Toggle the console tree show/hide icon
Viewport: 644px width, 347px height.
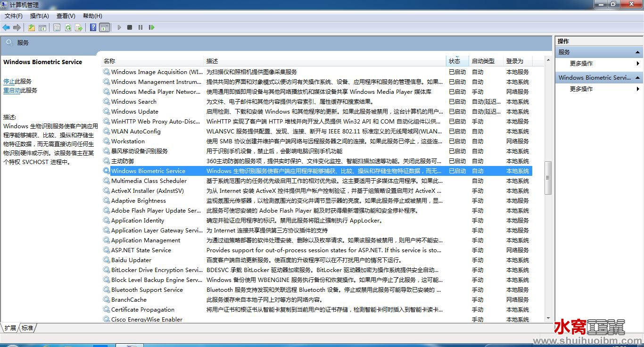42,28
